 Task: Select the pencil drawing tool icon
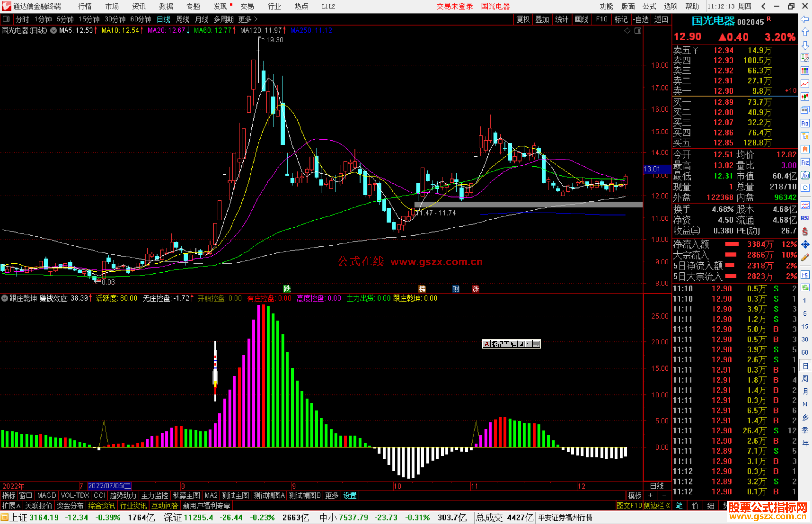[x=805, y=257]
